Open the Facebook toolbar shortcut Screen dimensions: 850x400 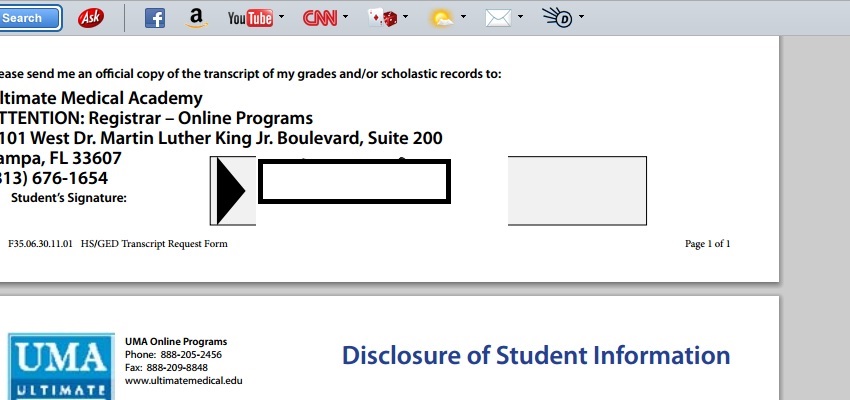(x=154, y=18)
